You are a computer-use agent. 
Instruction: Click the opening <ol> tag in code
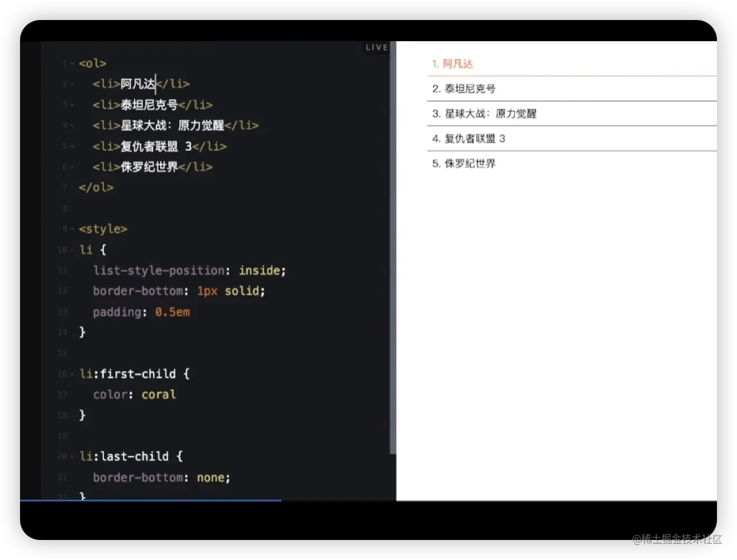92,63
